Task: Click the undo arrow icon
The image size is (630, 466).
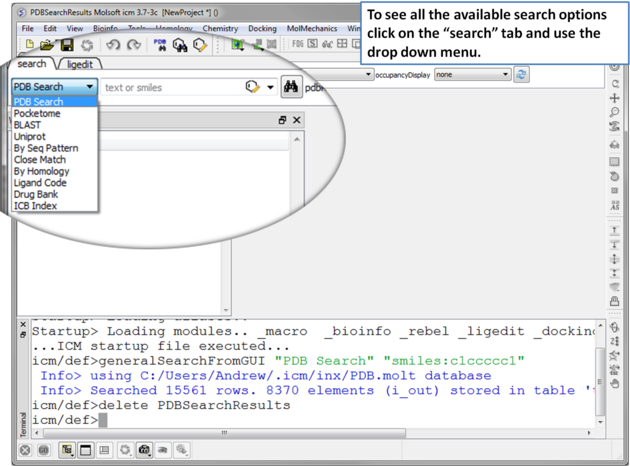Action: [112, 45]
